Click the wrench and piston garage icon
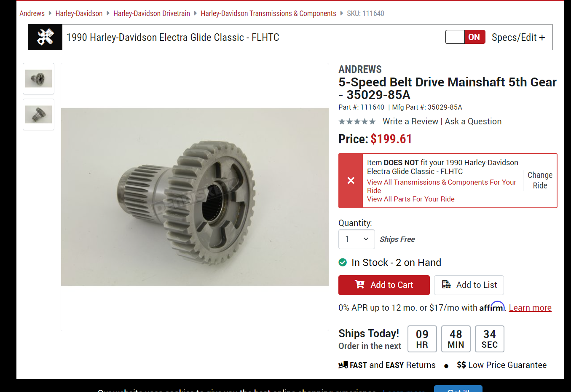Viewport: 571px width, 392px height. 45,37
